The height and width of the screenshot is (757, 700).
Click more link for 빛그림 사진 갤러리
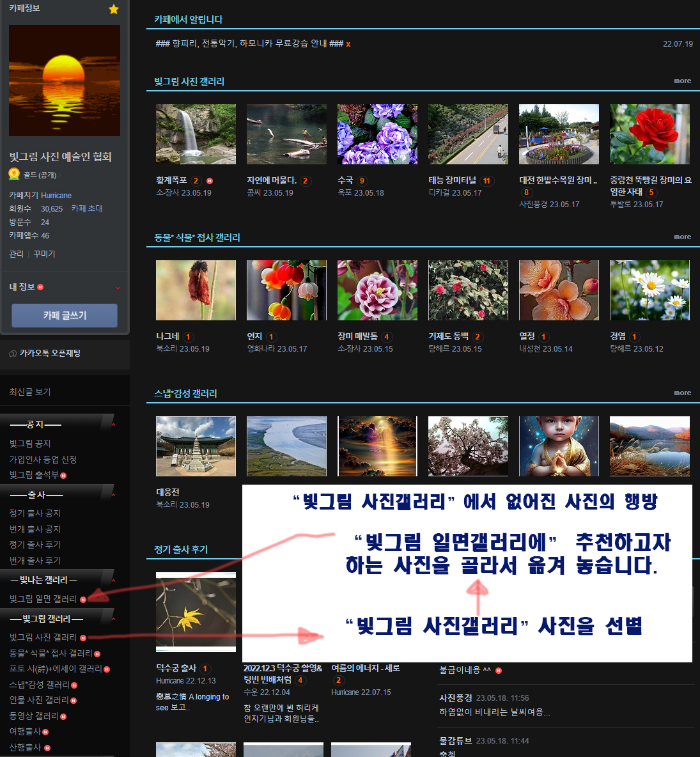click(682, 81)
